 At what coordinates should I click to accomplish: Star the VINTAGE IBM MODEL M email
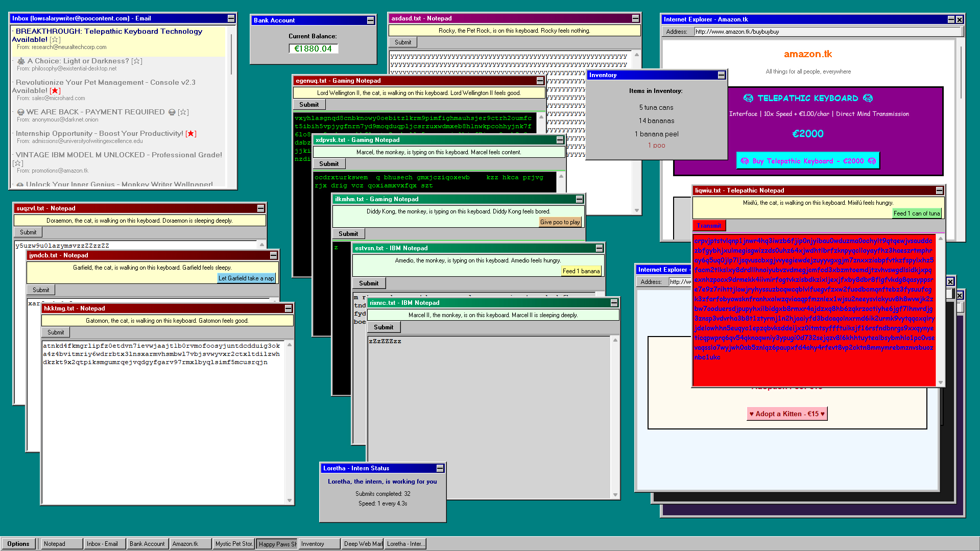(x=18, y=163)
